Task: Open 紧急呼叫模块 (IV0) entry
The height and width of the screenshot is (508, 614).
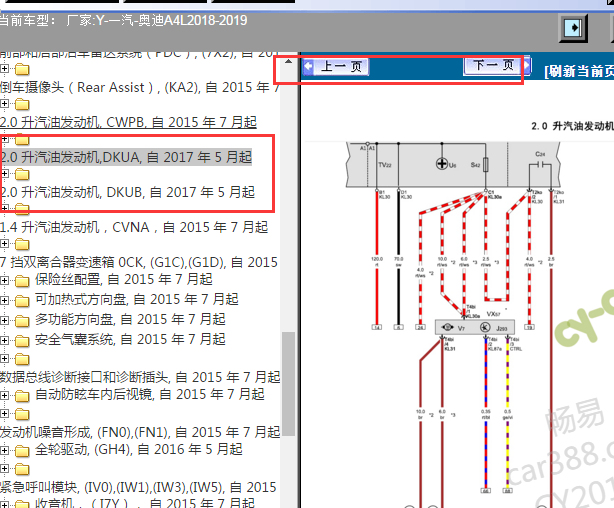Action: click(x=138, y=487)
